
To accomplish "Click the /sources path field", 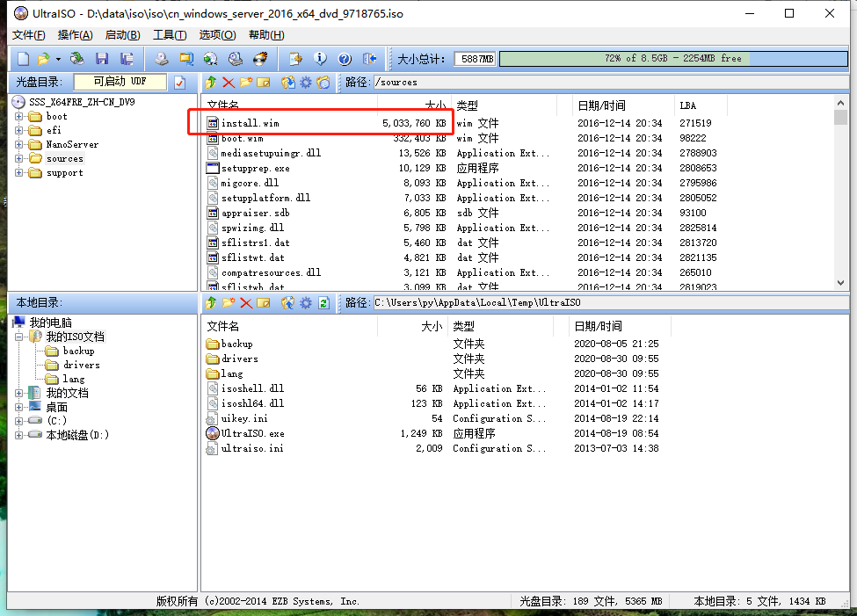I will 611,82.
